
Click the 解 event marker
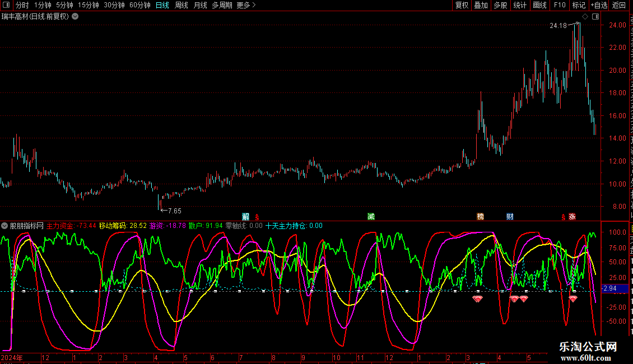(245, 217)
